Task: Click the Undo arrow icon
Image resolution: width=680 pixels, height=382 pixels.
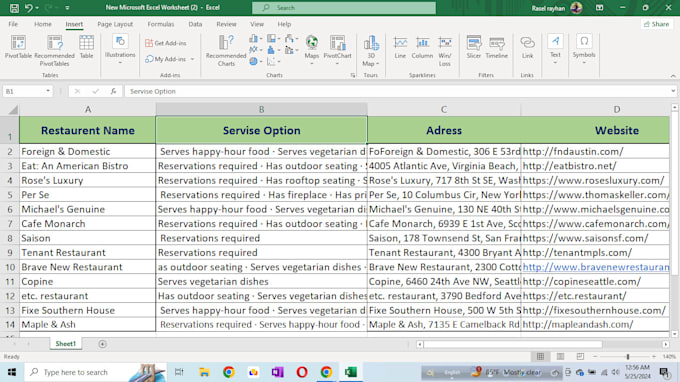Action: pos(29,8)
